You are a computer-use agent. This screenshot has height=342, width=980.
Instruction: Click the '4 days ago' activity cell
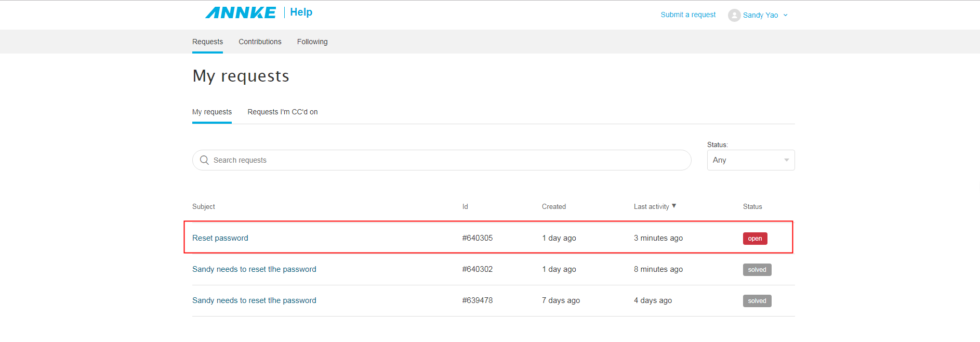tap(653, 300)
